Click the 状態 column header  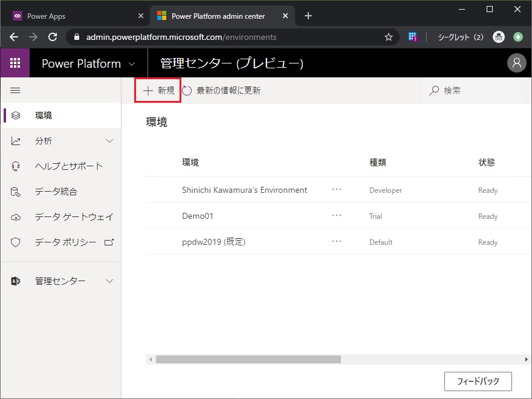pyautogui.click(x=487, y=163)
